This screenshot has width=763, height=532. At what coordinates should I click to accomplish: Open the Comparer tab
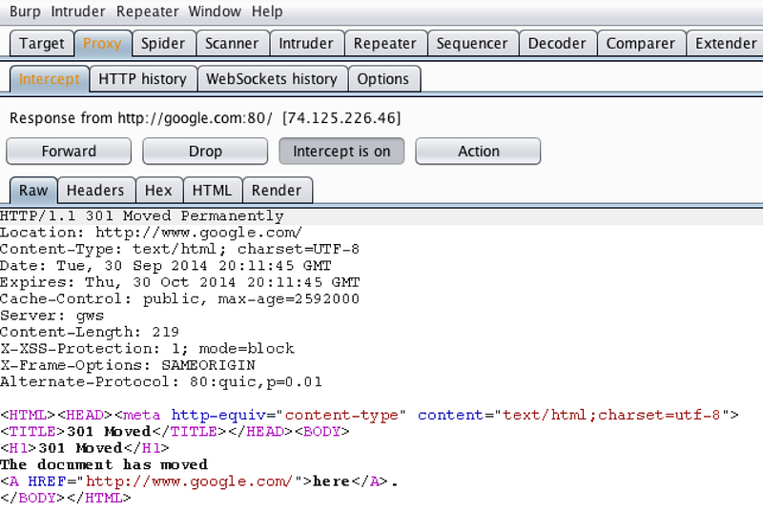coord(640,43)
